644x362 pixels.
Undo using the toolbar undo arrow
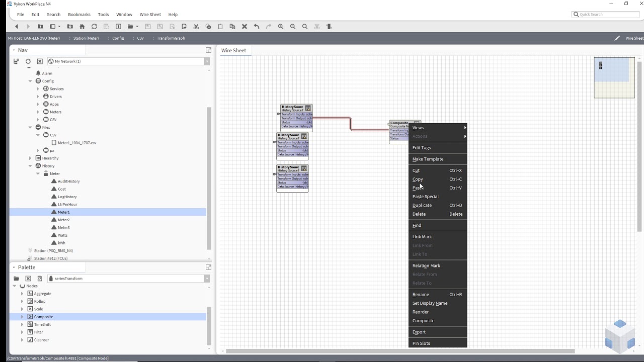click(x=257, y=27)
